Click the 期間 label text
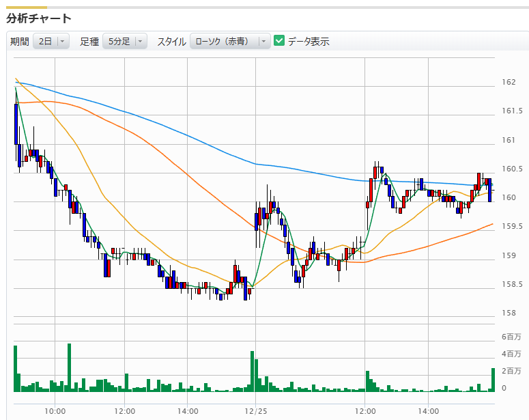The width and height of the screenshot is (529, 420). coord(20,42)
